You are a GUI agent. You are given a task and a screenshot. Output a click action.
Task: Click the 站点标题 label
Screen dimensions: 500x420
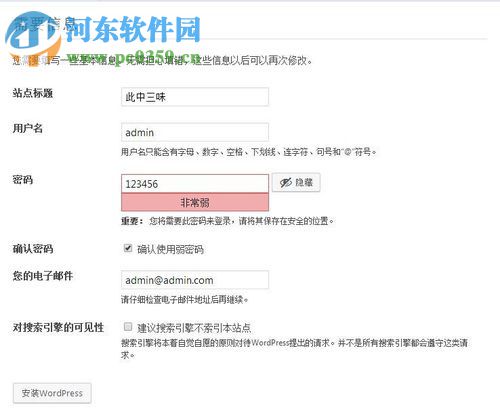point(33,93)
